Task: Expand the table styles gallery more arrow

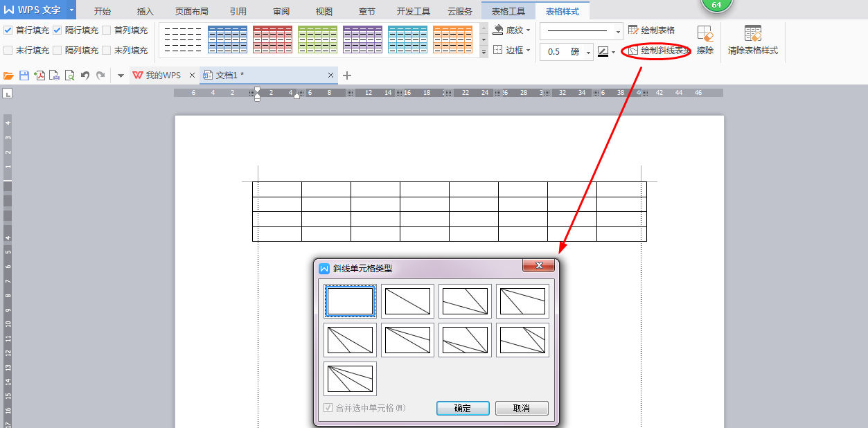Action: pyautogui.click(x=484, y=51)
